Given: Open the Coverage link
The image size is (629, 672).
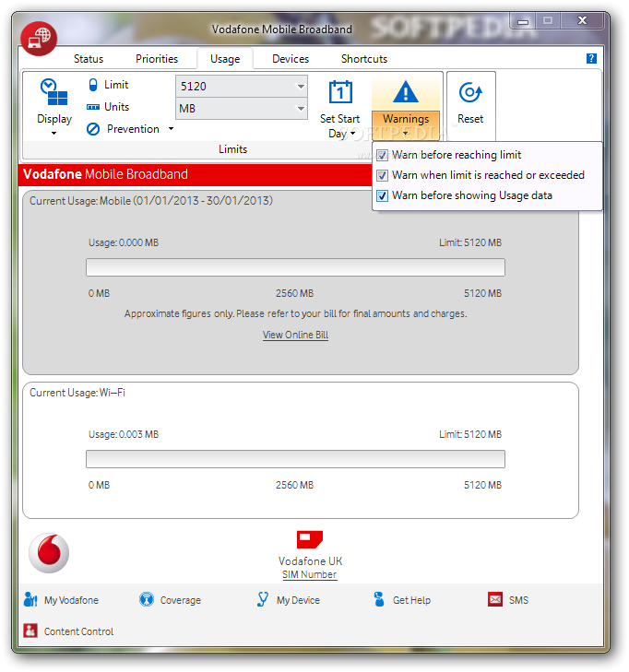Looking at the screenshot, I should point(181,600).
